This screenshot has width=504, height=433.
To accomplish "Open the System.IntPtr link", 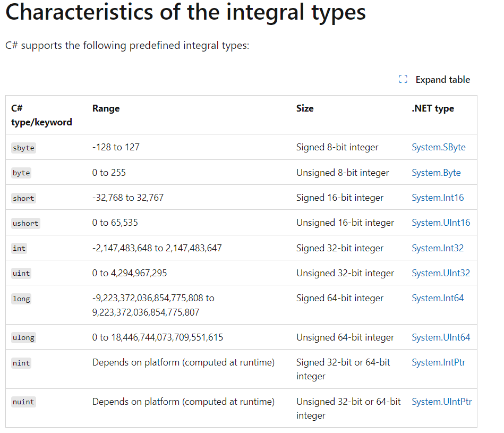I will click(x=438, y=362).
